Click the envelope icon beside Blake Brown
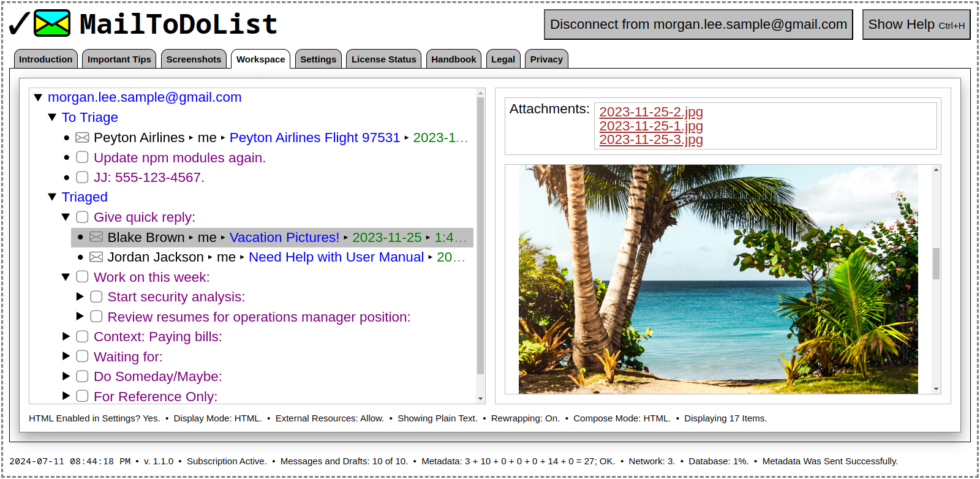The image size is (980, 479). pos(96,237)
